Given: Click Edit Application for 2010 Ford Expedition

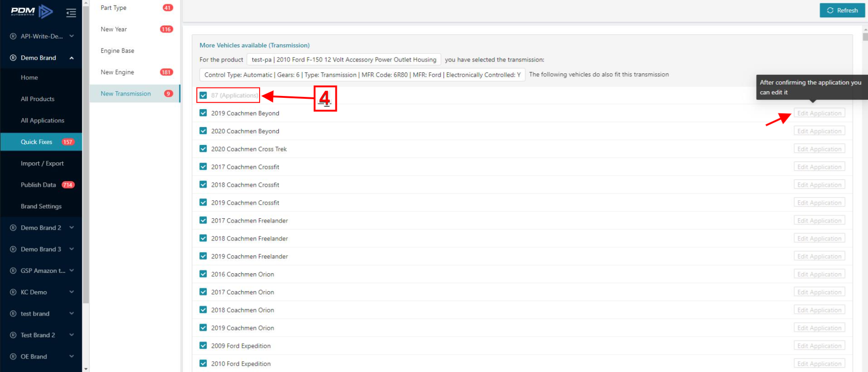Looking at the screenshot, I should pos(819,364).
